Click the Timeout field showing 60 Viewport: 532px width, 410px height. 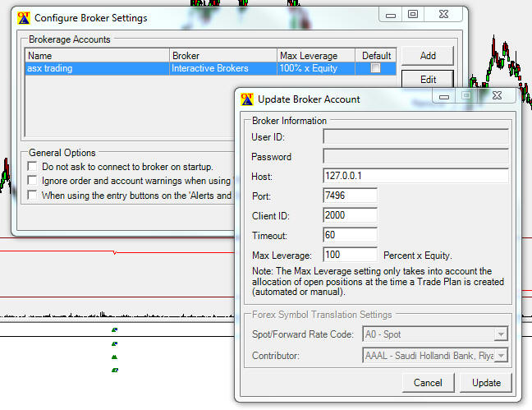(350, 235)
